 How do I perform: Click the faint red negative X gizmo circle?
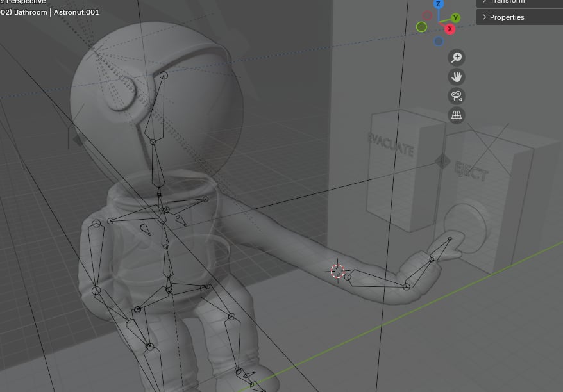click(x=428, y=14)
